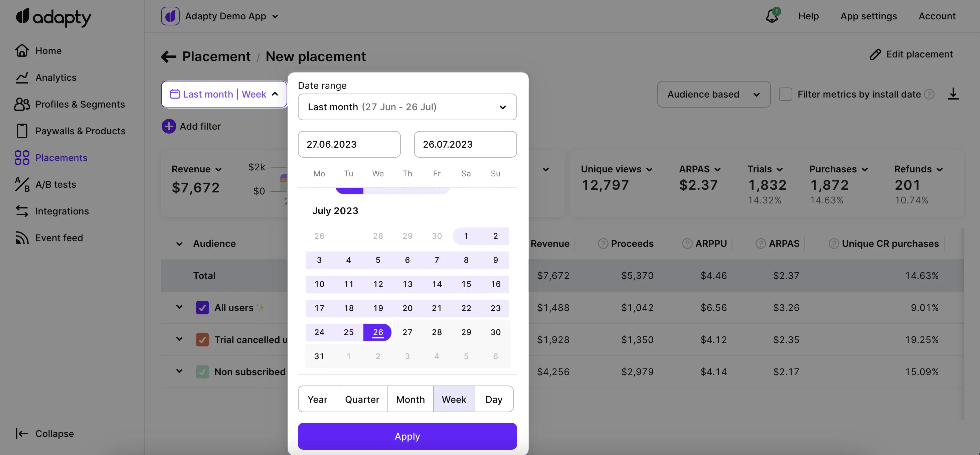Open the notifications bell icon
980x455 pixels.
click(x=772, y=16)
